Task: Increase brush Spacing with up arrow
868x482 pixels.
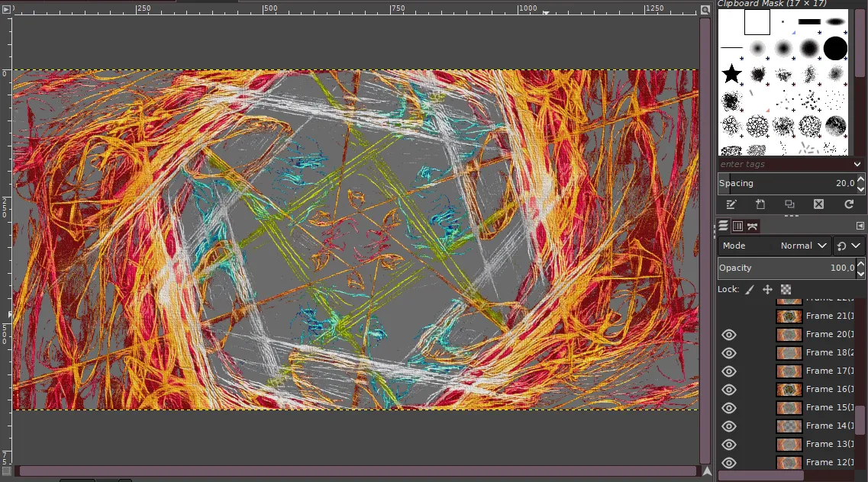Action: [x=860, y=179]
